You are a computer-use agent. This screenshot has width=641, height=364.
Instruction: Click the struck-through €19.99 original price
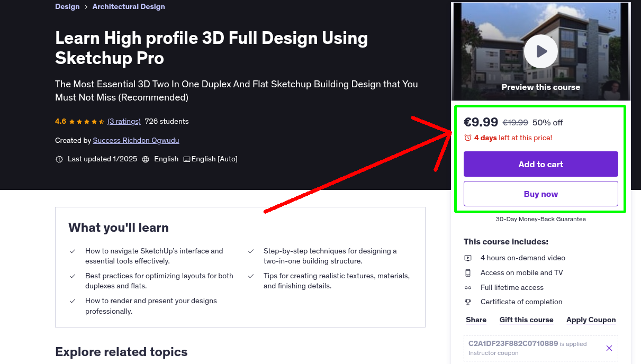(x=515, y=123)
